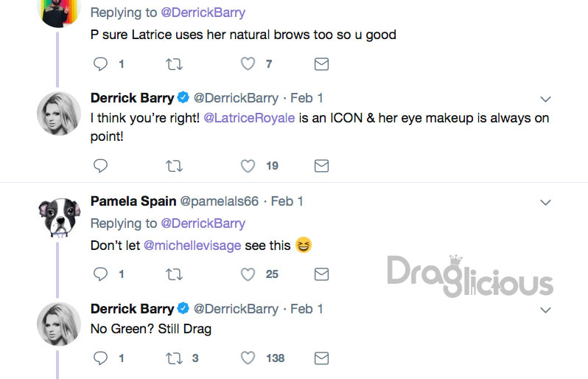Open more options on Pamela Spain's tweet
The image size is (588, 379).
click(x=545, y=203)
